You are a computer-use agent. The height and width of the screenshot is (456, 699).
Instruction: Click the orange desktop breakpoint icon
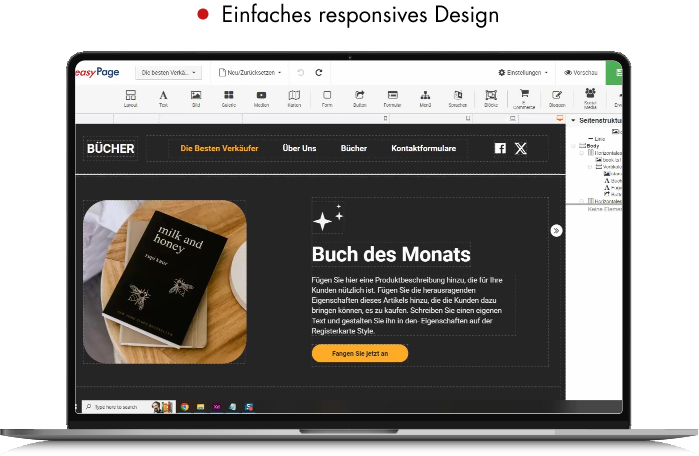(559, 118)
